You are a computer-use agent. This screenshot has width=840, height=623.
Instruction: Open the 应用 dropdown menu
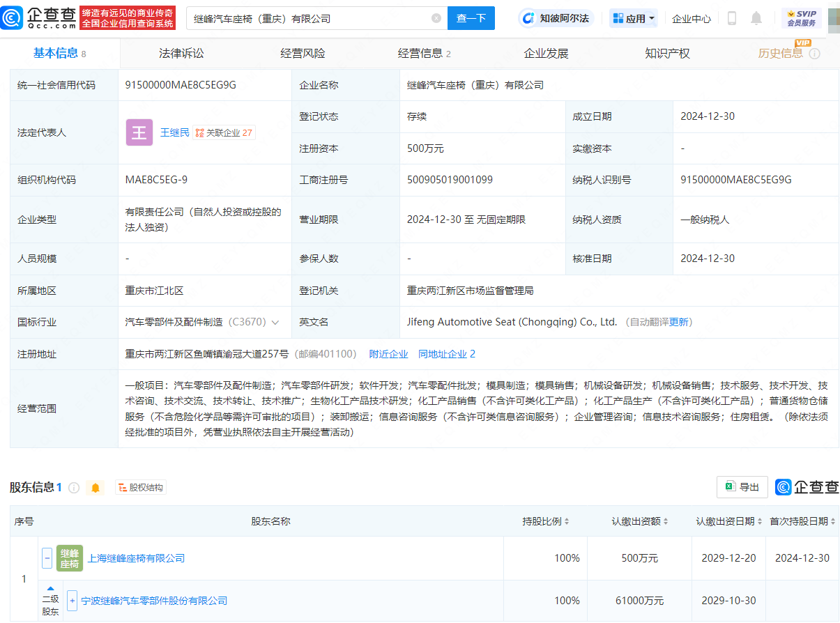[634, 19]
